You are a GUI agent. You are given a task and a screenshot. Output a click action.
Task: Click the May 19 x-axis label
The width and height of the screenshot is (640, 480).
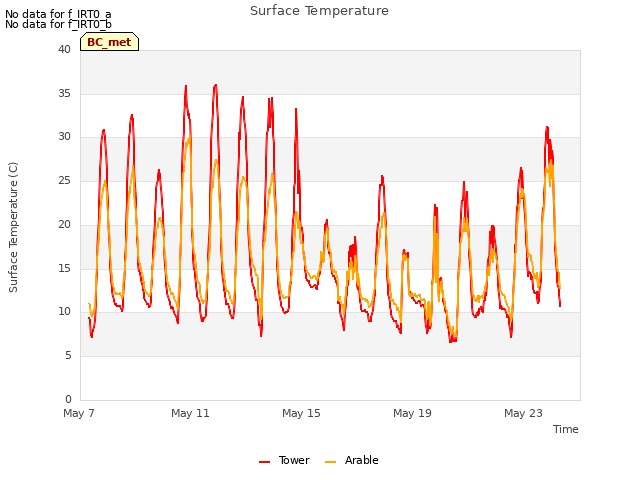(412, 413)
